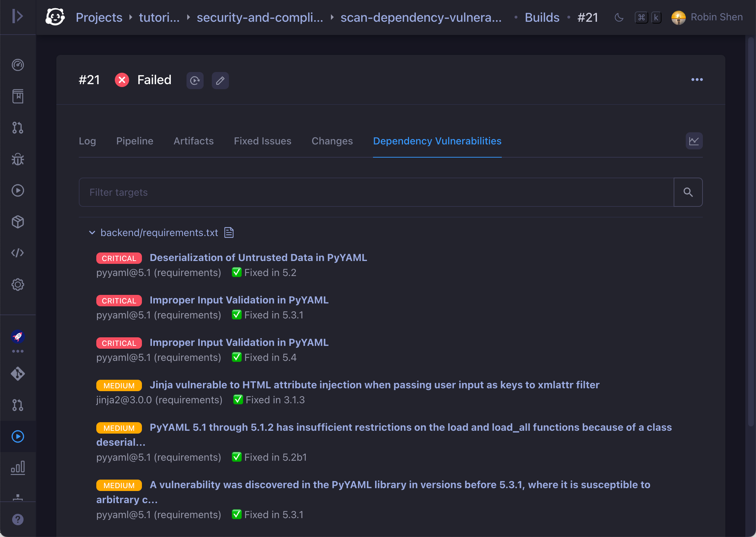This screenshot has width=756, height=537.
Task: Click the vertical scrollbar on the right
Action: click(x=751, y=232)
